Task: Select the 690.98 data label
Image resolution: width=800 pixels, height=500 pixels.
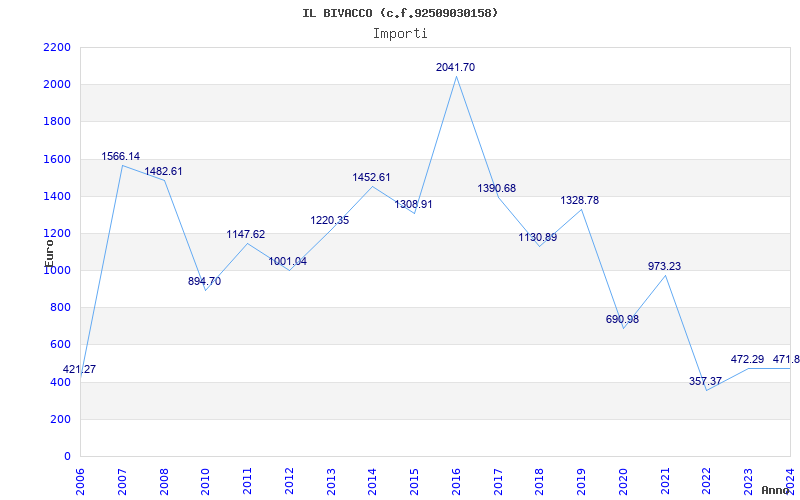Action: pos(622,320)
